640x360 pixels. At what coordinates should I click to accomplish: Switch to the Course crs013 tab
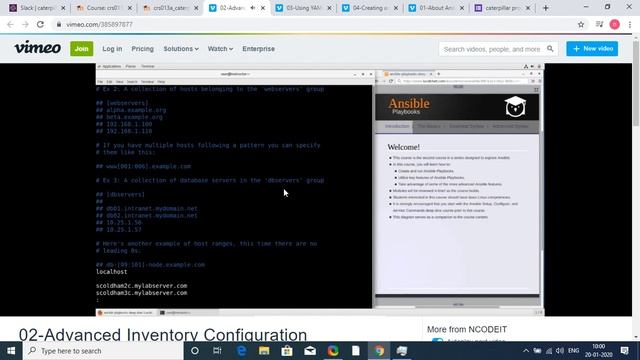[103, 8]
